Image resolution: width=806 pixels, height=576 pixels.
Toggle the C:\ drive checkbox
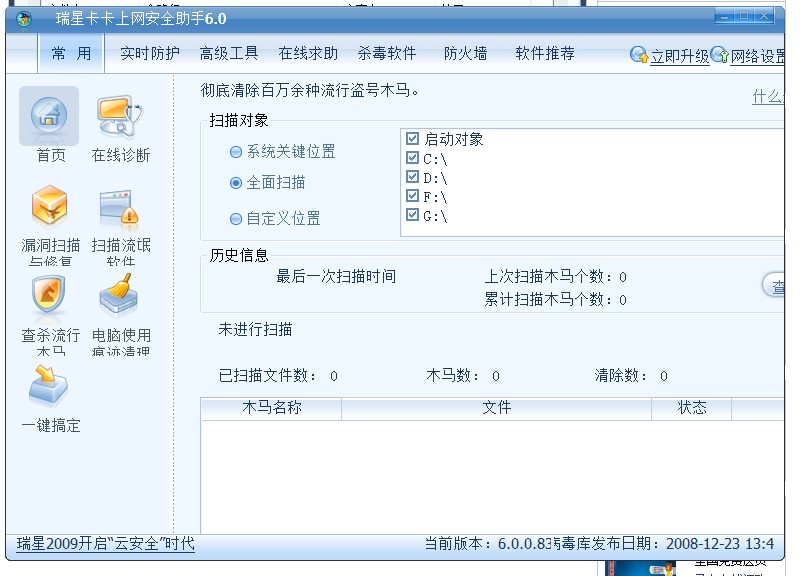(x=412, y=157)
